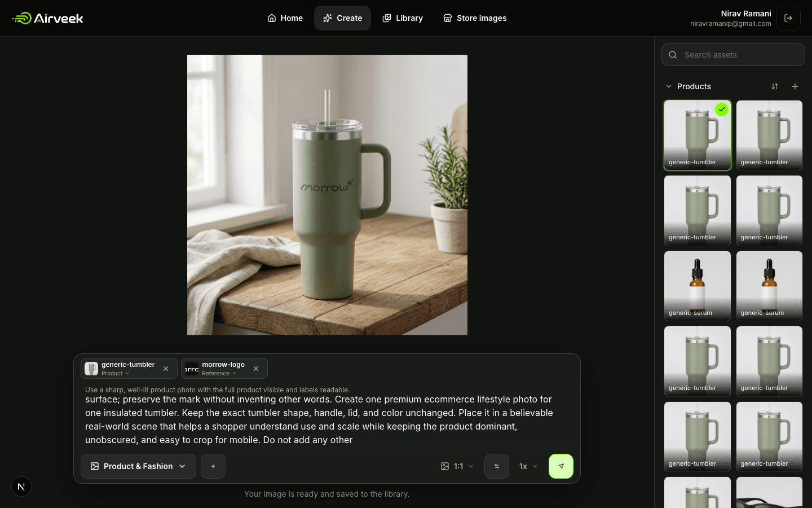This screenshot has height=508, width=812.
Task: Deselect the checked generic-tumbler thumbnail
Action: coord(698,135)
